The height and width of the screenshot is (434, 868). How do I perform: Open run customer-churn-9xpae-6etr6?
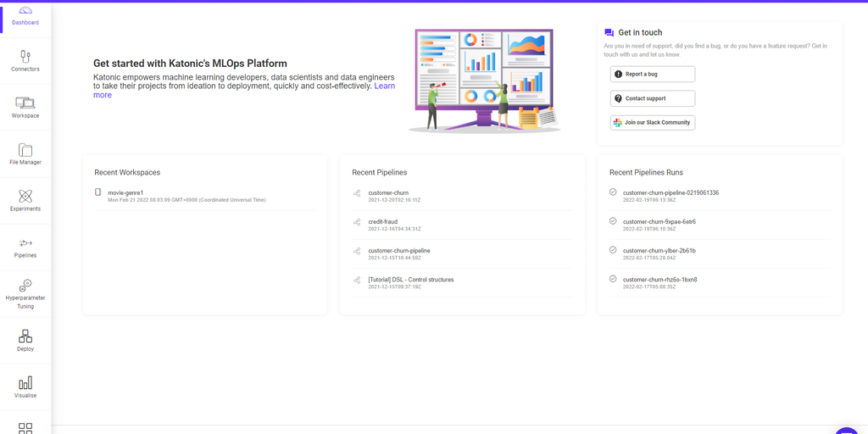click(659, 221)
